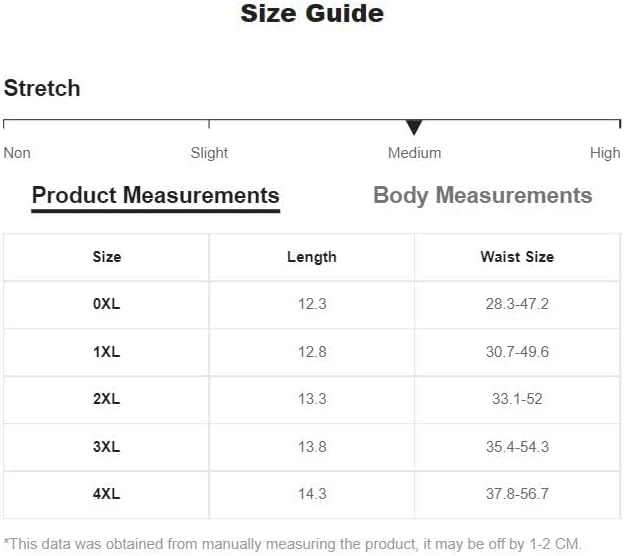Viewport: 624px width, 556px height.
Task: Click the Non stretch label
Action: [17, 153]
